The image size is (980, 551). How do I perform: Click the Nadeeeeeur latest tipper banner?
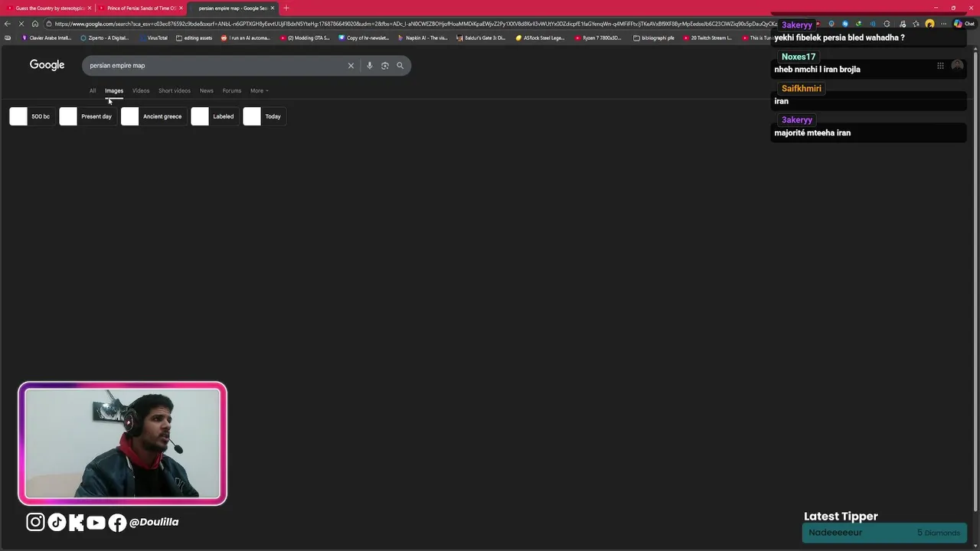click(884, 533)
